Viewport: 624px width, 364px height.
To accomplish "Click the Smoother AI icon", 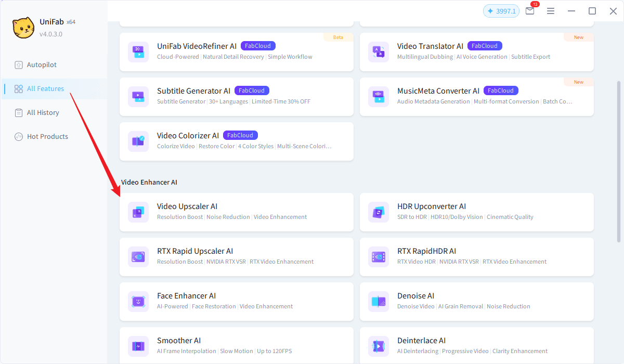I will tap(138, 346).
